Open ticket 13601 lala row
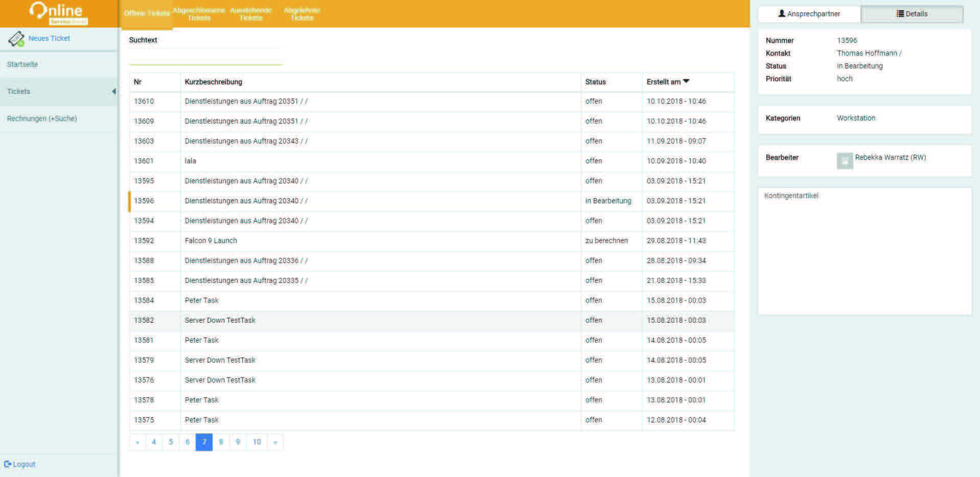The height and width of the screenshot is (477, 980). (191, 161)
